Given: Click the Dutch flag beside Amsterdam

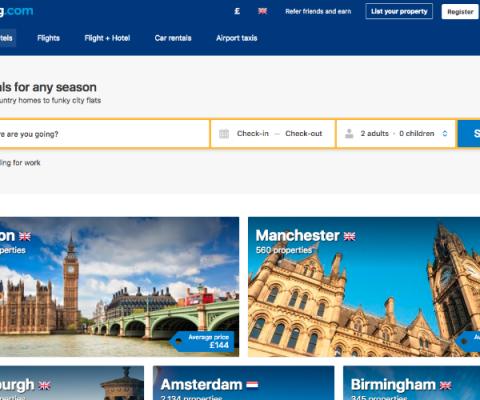Looking at the screenshot, I should pyautogui.click(x=252, y=385).
